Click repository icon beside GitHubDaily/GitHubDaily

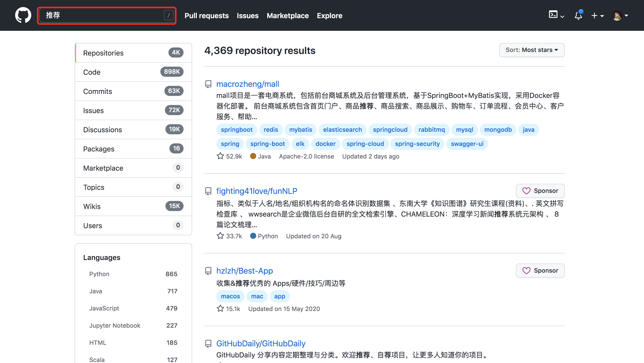coord(208,344)
